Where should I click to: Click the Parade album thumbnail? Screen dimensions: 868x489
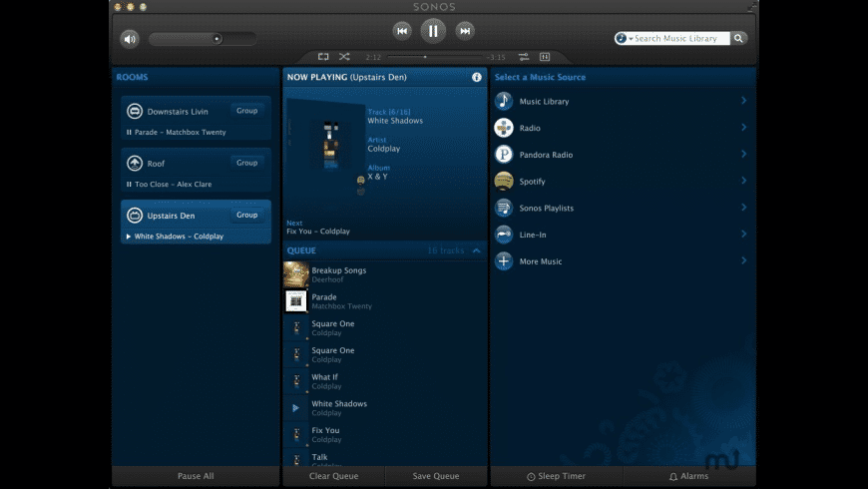tap(296, 301)
